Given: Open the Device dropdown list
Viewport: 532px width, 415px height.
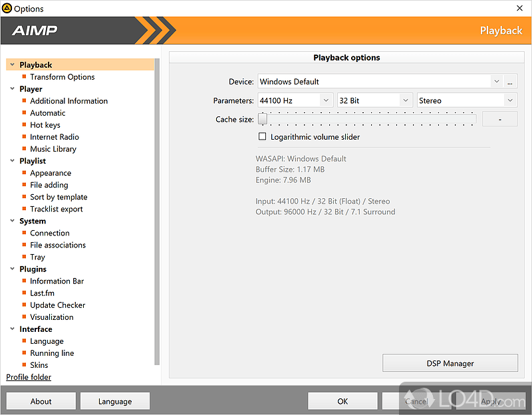Looking at the screenshot, I should click(496, 81).
